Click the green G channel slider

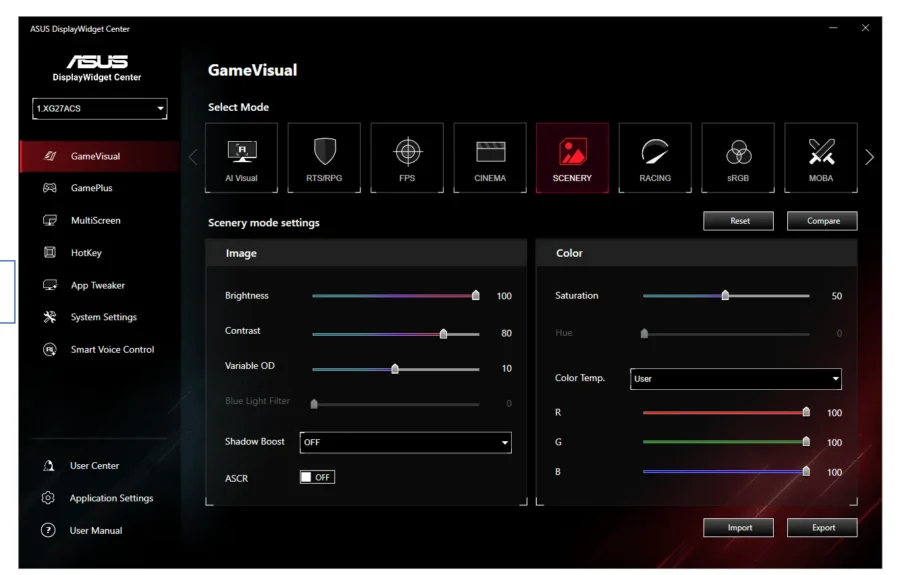click(726, 441)
